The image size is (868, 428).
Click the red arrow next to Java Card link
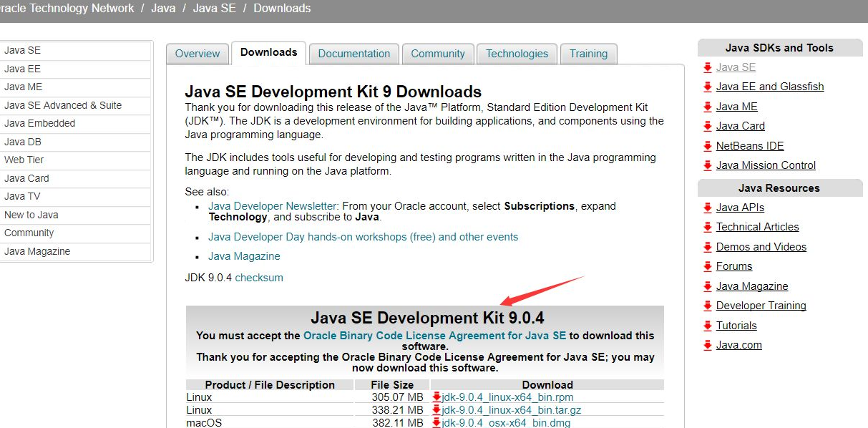(707, 126)
